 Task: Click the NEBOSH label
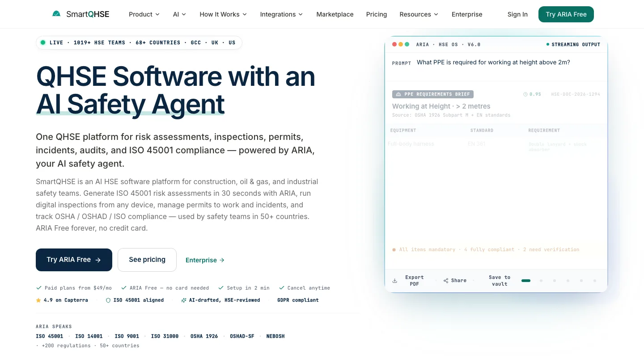(x=275, y=336)
